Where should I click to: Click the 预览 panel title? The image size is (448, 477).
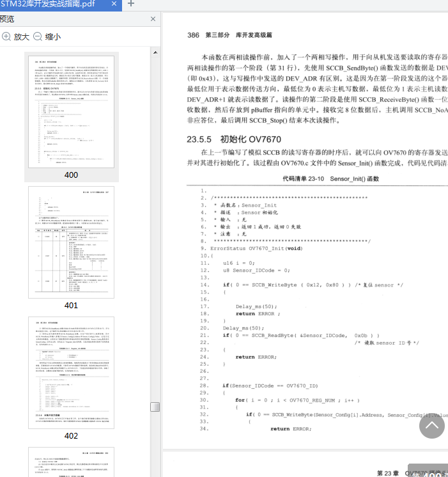coord(7,19)
